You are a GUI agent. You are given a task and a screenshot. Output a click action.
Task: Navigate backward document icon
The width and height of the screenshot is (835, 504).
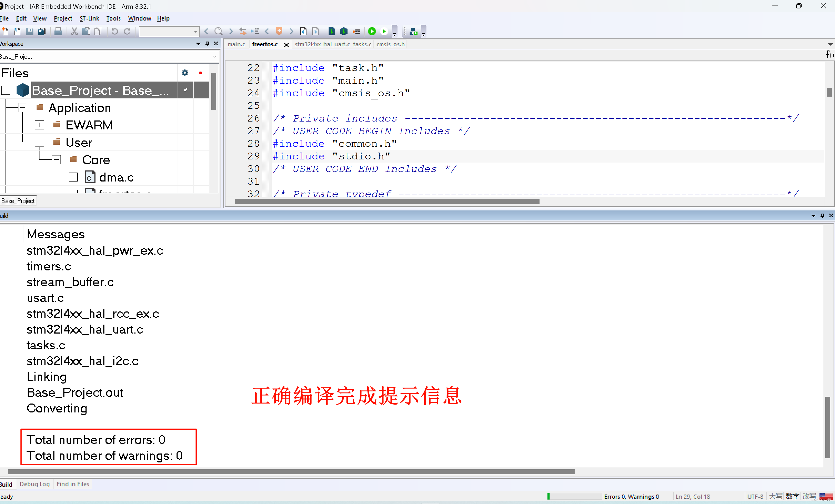pyautogui.click(x=303, y=32)
